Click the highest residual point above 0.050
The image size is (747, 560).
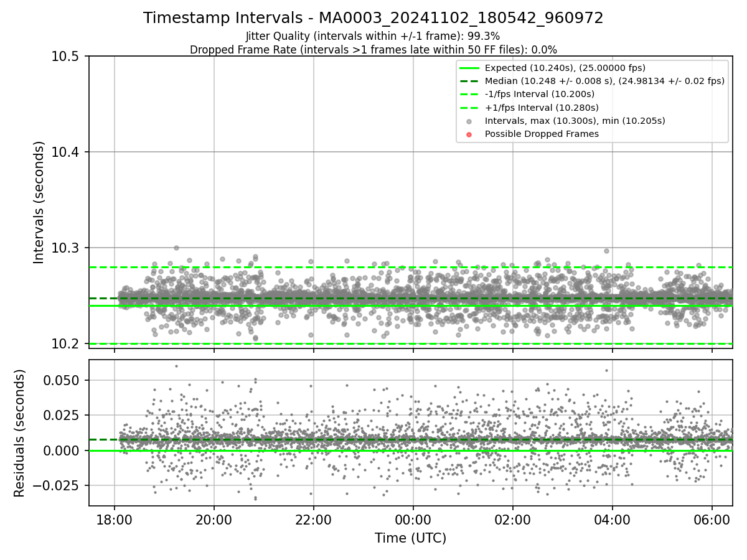point(176,366)
